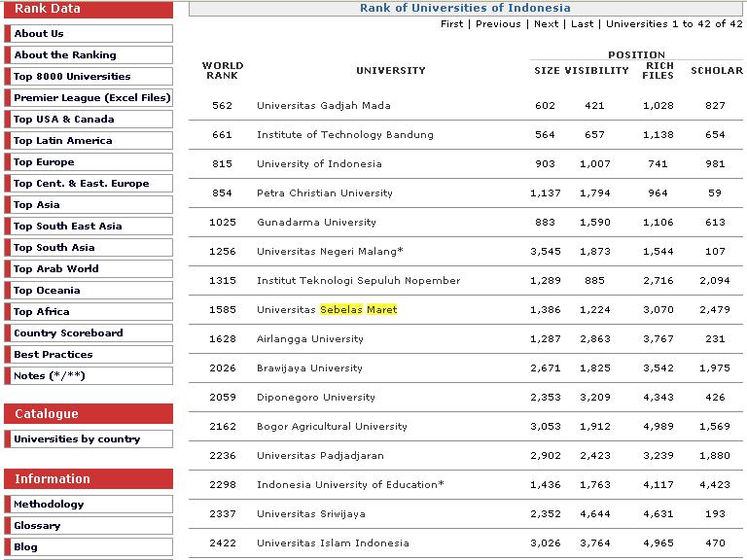
Task: Select world rank 562 cell
Action: point(223,106)
